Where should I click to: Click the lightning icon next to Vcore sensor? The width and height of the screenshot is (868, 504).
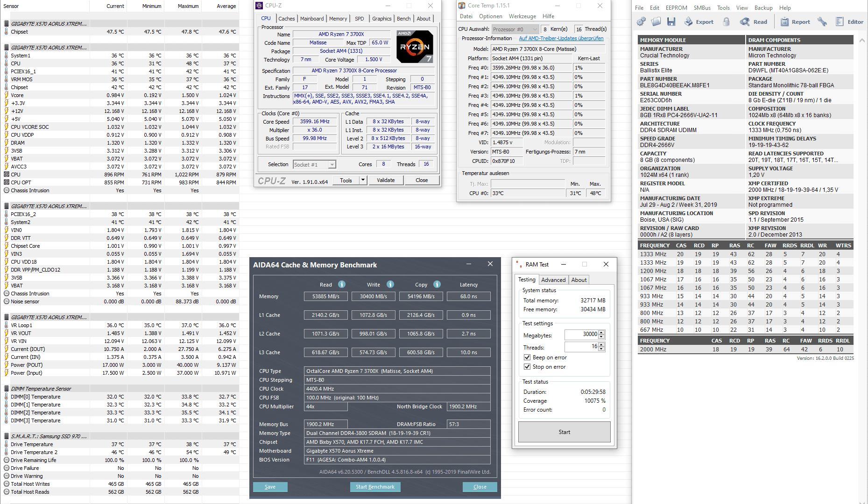[7, 95]
